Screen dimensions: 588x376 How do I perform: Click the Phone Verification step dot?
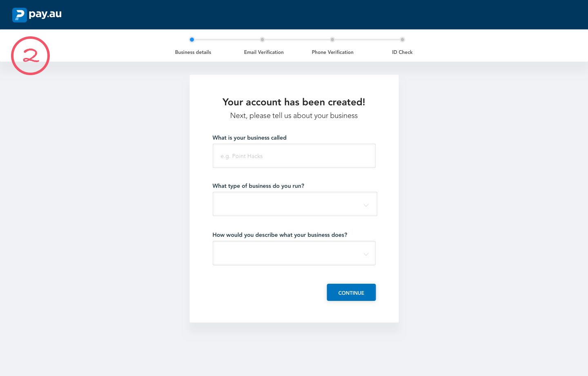(332, 40)
